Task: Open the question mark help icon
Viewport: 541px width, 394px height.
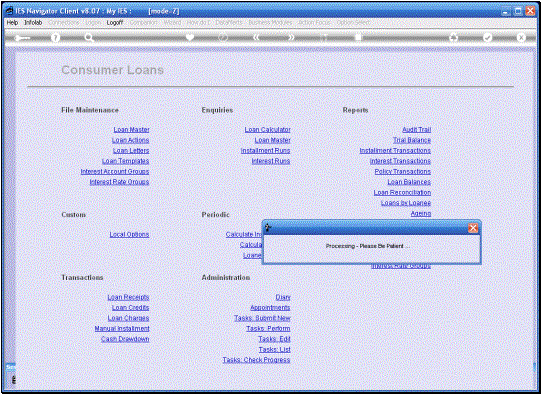Action: pyautogui.click(x=55, y=38)
